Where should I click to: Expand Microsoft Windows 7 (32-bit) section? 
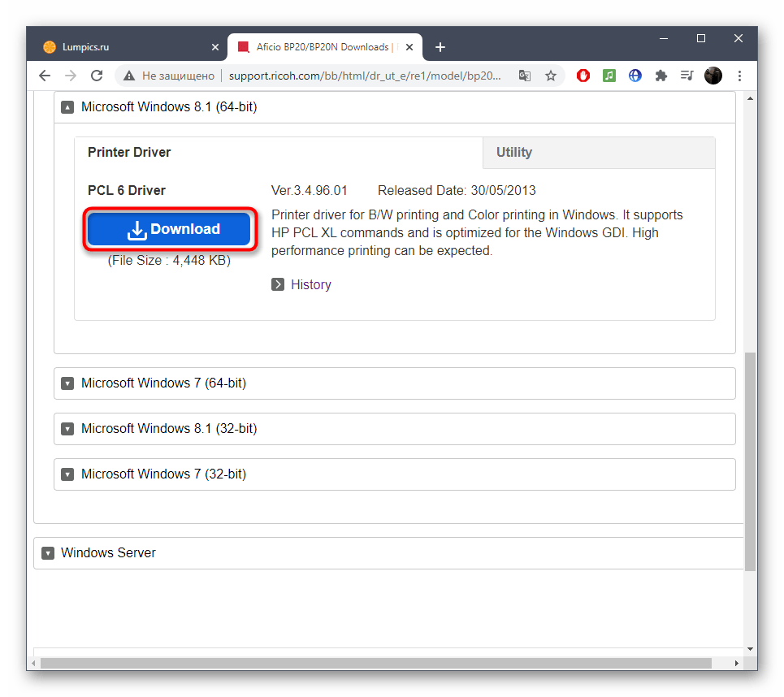tap(395, 474)
